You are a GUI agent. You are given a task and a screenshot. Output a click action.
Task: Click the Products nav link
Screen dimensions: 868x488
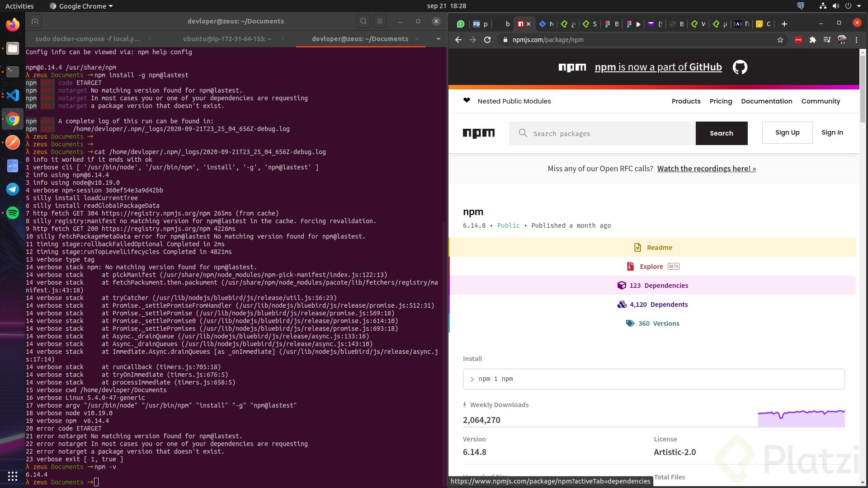click(x=686, y=101)
